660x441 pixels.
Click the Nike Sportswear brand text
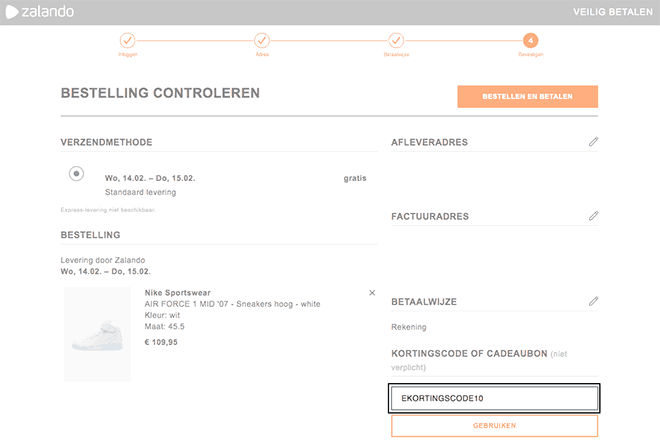pos(177,292)
